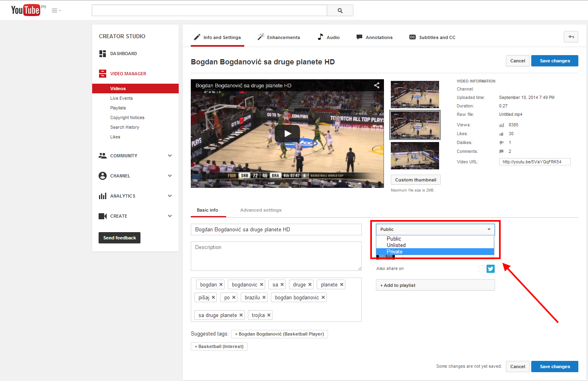Click Custom thumbnail button

click(416, 180)
